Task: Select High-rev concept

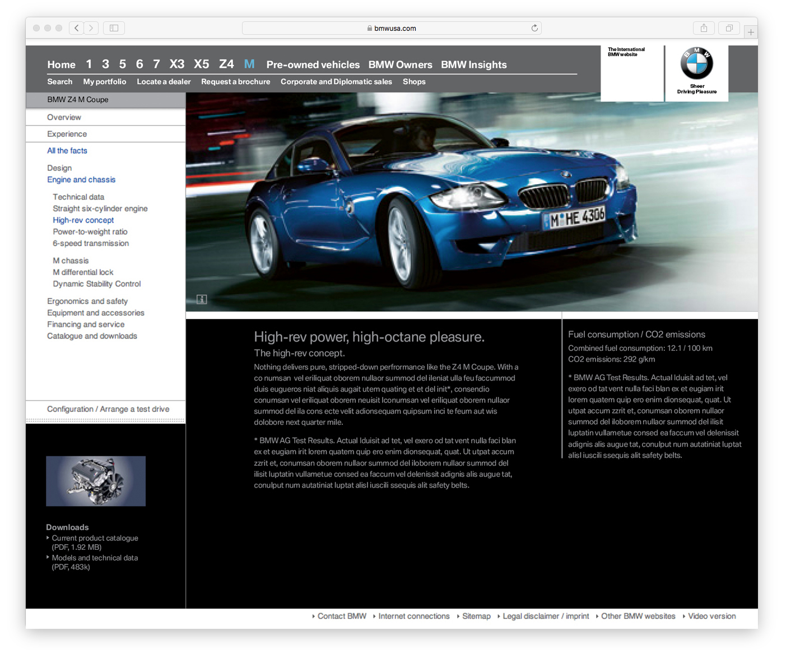Action: [x=83, y=220]
